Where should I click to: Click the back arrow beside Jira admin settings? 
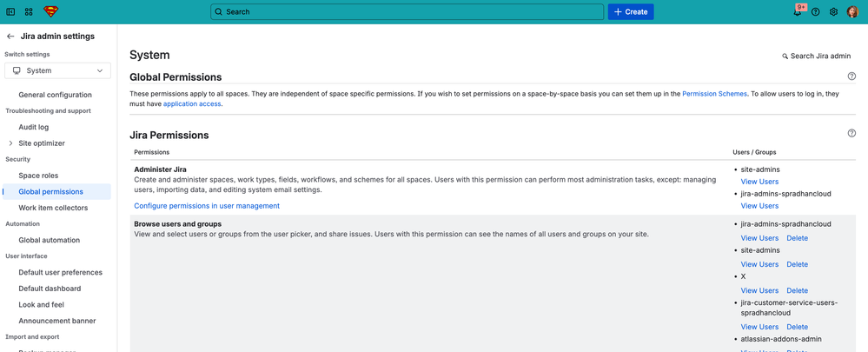[10, 37]
